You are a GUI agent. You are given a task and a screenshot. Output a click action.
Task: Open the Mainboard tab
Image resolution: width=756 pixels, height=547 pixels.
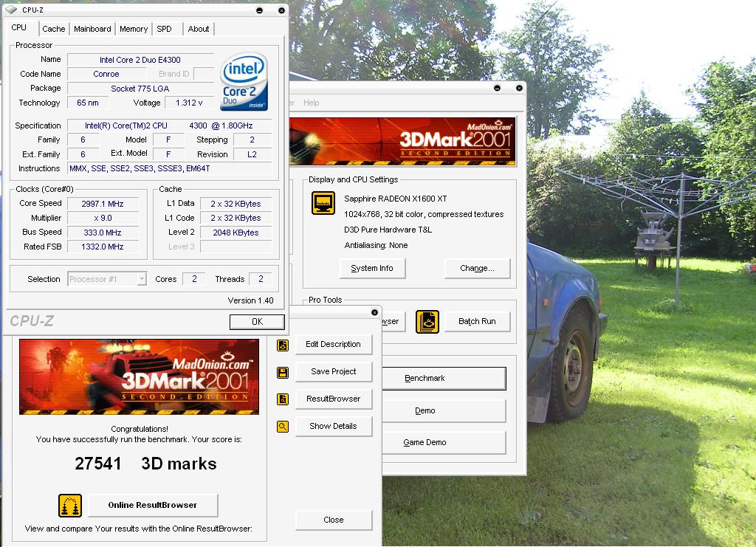click(x=92, y=29)
